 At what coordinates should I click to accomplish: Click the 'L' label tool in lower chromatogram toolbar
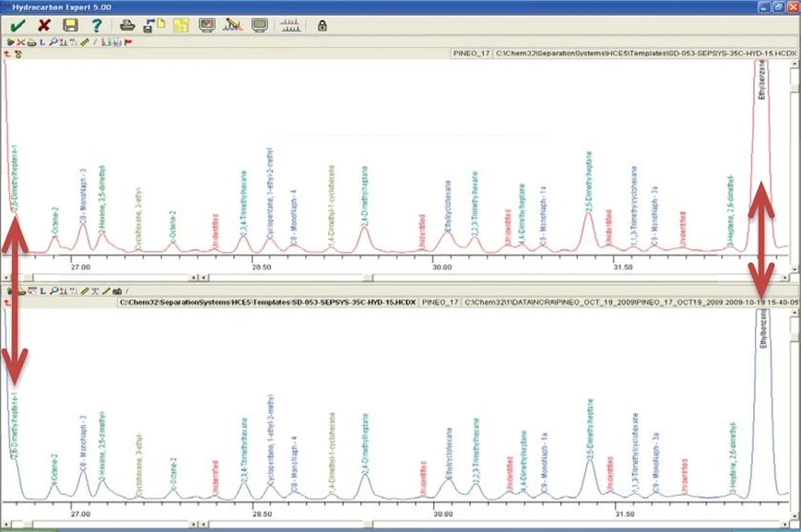(42, 290)
